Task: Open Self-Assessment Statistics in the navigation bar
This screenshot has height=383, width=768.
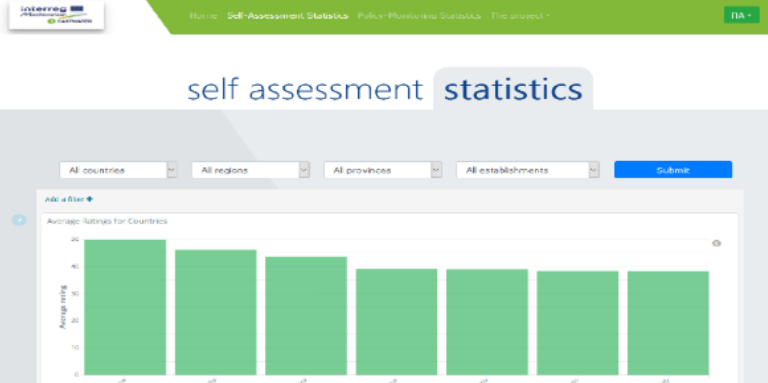Action: (x=288, y=16)
